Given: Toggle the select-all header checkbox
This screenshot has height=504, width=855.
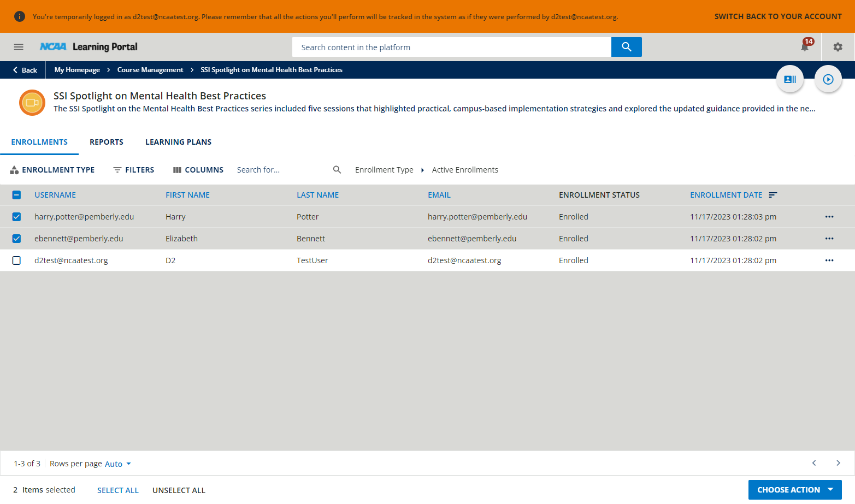Looking at the screenshot, I should tap(16, 195).
